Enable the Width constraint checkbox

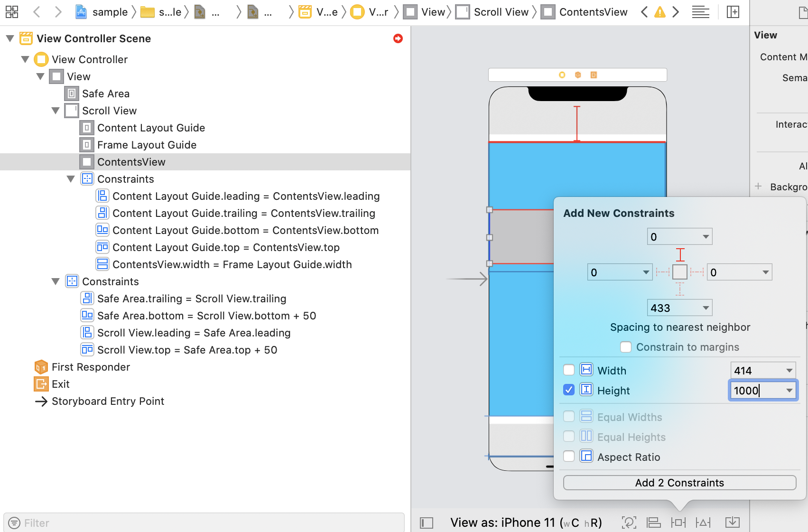pyautogui.click(x=569, y=370)
